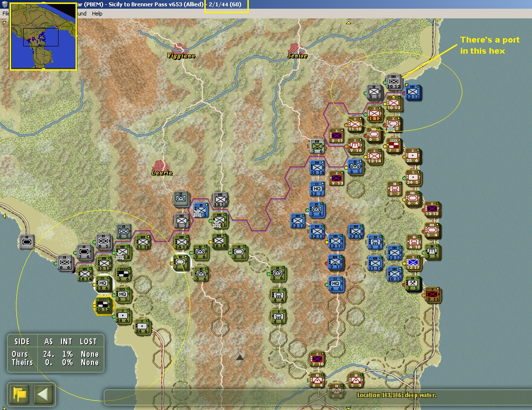The height and width of the screenshot is (410, 532).
Task: Click the Viggiano town label
Action: click(181, 56)
